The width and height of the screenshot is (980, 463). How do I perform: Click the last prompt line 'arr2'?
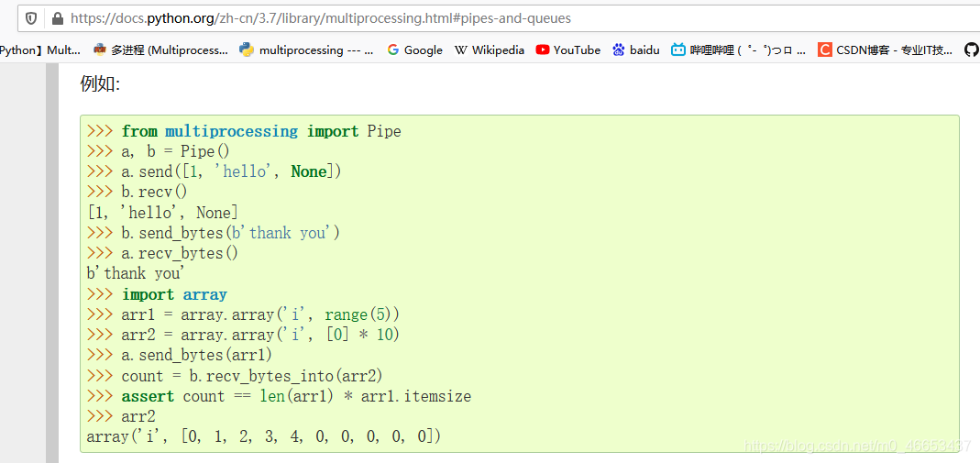tap(121, 416)
